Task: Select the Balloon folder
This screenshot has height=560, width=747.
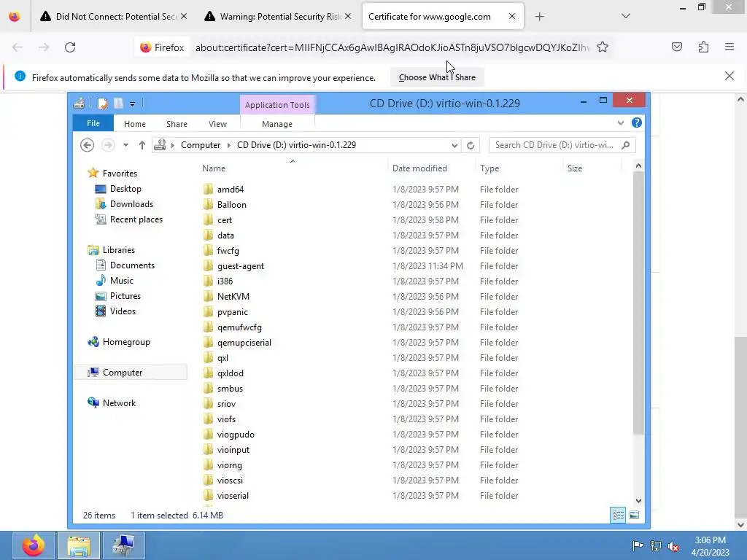Action: click(231, 204)
